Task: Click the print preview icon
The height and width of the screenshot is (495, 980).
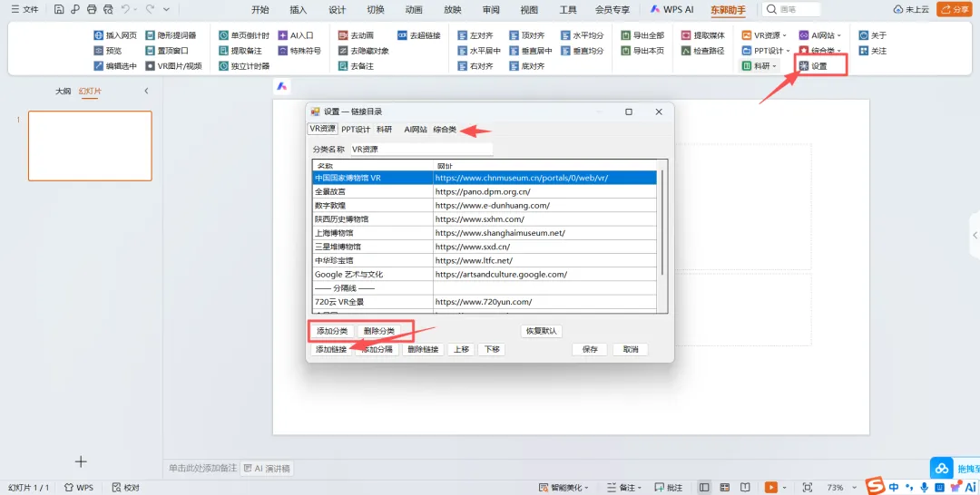Action: coord(108,9)
